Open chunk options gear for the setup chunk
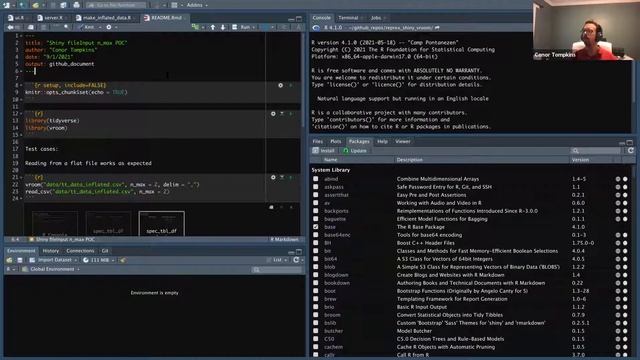Image resolution: width=640 pixels, height=360 pixels. coord(280,85)
